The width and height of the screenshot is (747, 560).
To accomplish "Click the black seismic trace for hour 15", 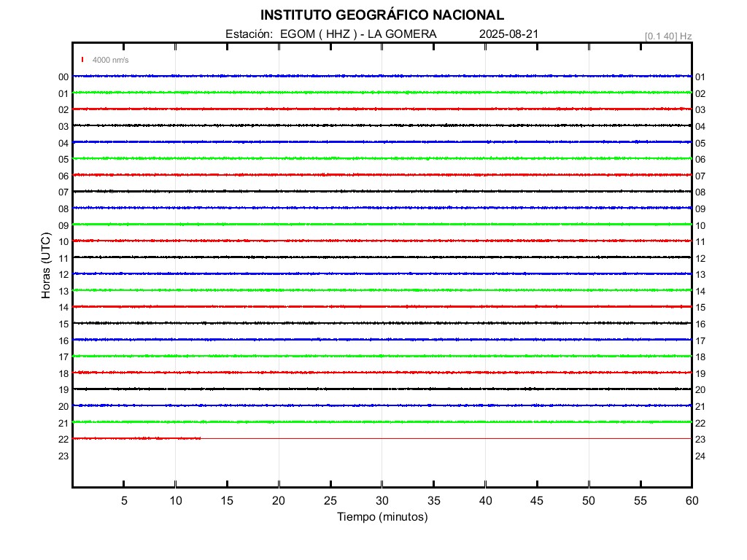I will coord(382,323).
